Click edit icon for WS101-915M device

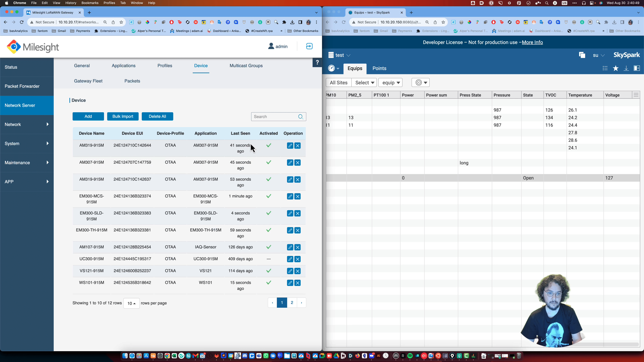[x=290, y=283]
